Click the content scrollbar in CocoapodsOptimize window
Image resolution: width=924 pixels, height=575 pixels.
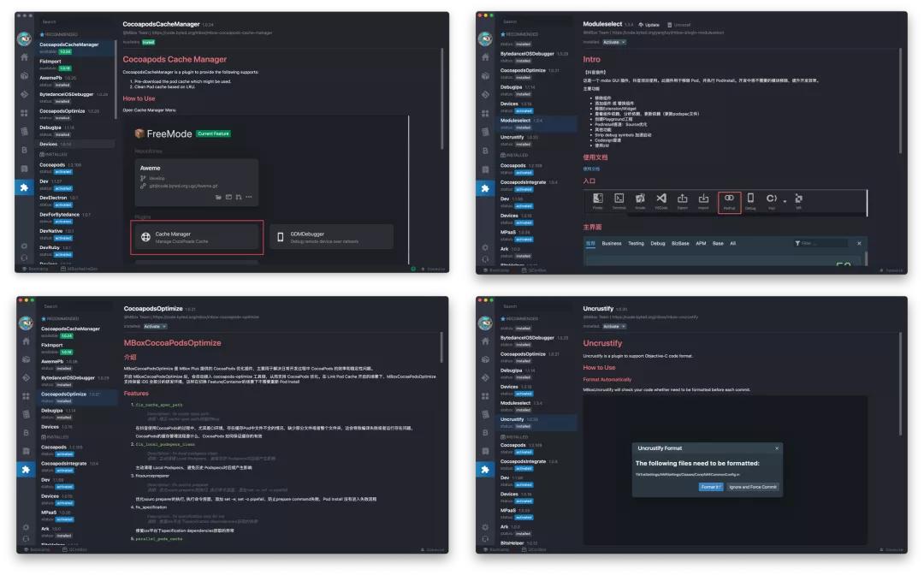pyautogui.click(x=441, y=347)
